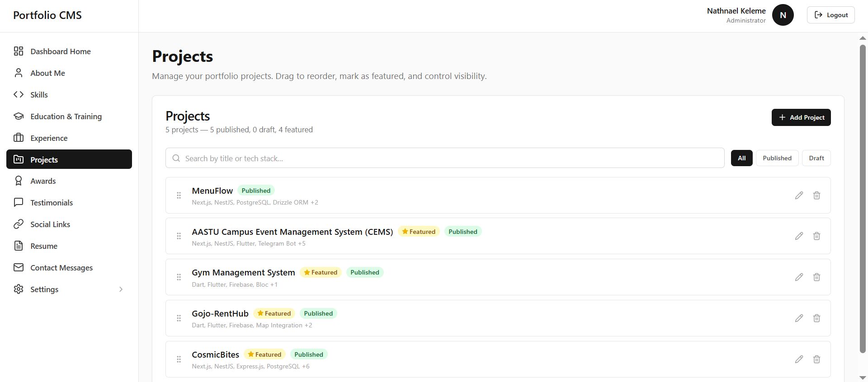Viewport: 868px width, 382px height.
Task: Edit the Gojo-RentHub project
Action: click(x=799, y=318)
